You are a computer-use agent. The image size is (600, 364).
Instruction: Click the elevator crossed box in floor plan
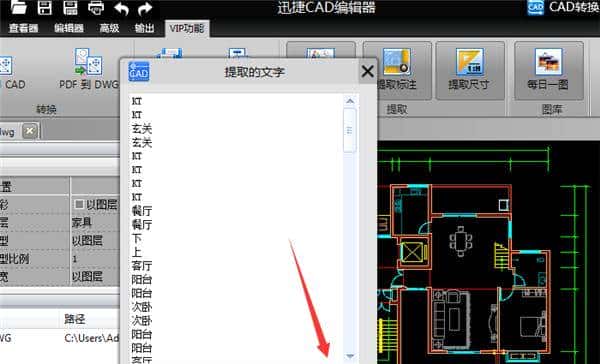coord(411,253)
